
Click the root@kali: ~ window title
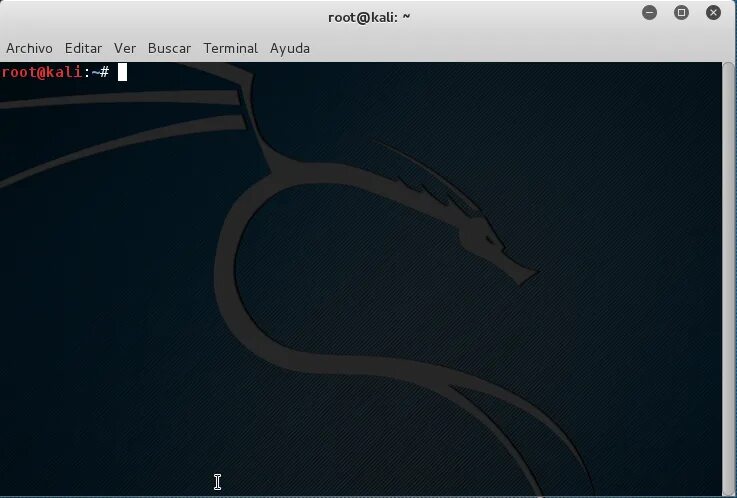369,17
